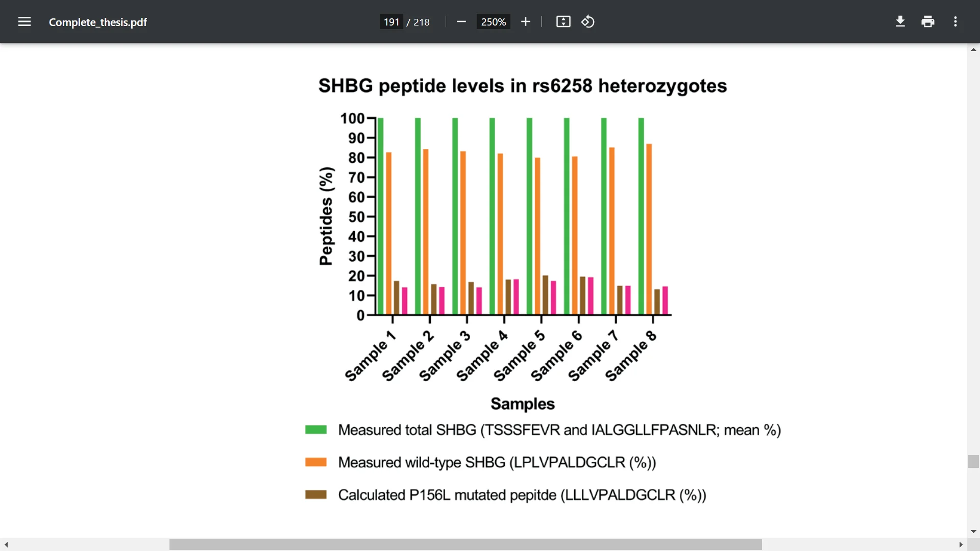
Task: Click the brown bar of Sample 5
Action: 545,295
